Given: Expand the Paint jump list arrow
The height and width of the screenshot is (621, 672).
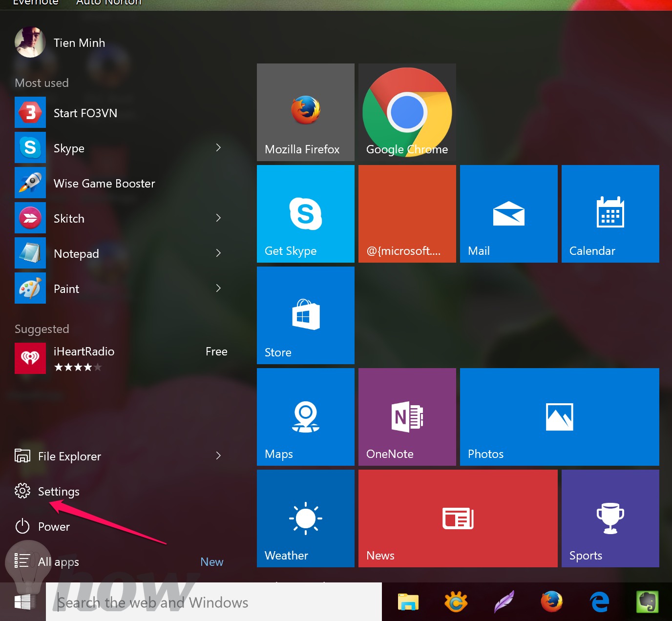Looking at the screenshot, I should [218, 288].
